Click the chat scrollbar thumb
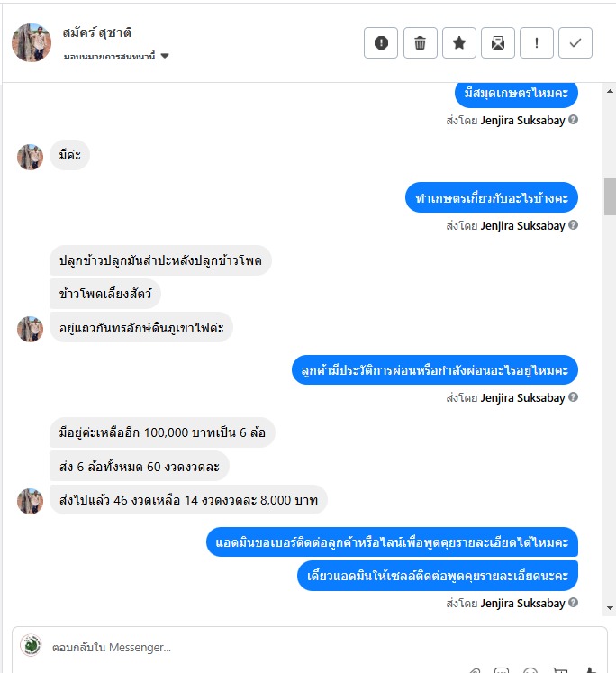 (x=610, y=196)
